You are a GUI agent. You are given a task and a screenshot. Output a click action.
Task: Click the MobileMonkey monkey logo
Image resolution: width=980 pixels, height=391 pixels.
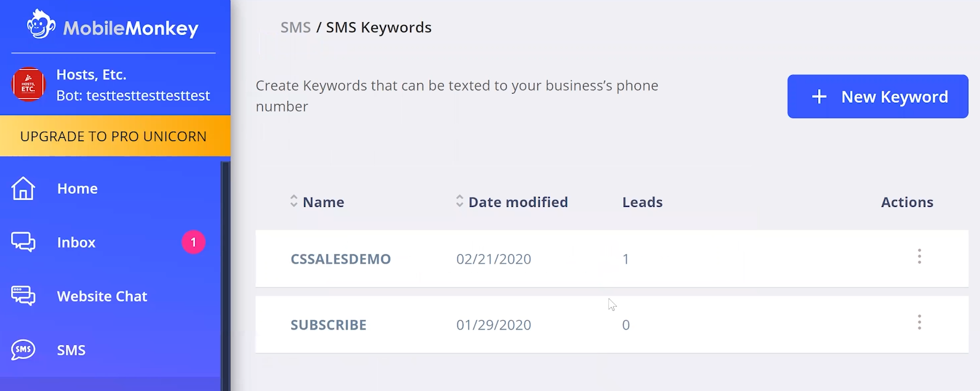[41, 25]
